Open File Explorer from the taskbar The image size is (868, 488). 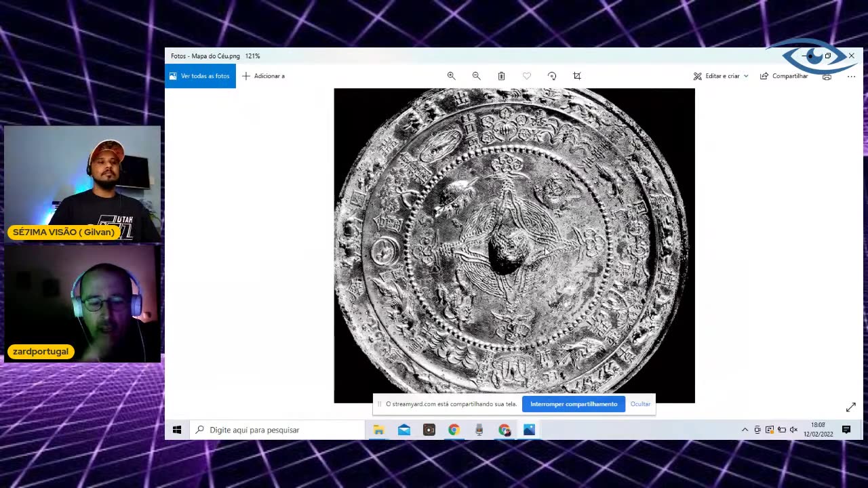click(379, 430)
